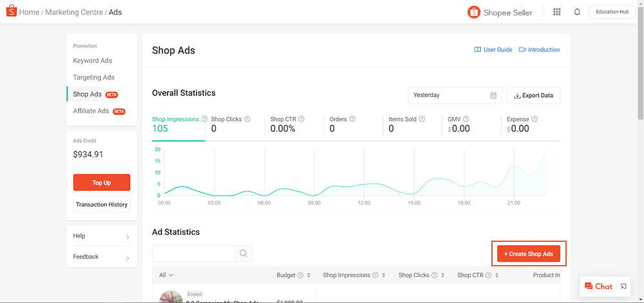644x303 pixels.
Task: Open the User Guide link
Action: (493, 50)
